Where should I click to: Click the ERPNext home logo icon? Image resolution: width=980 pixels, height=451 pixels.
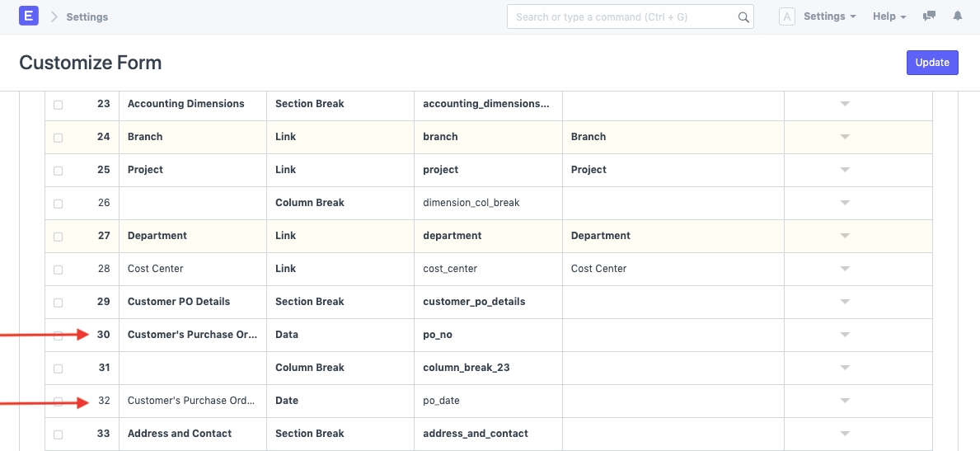coord(29,16)
